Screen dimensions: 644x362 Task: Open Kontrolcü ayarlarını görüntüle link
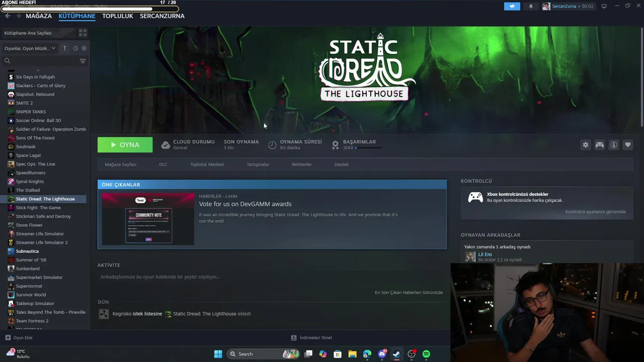[596, 212]
